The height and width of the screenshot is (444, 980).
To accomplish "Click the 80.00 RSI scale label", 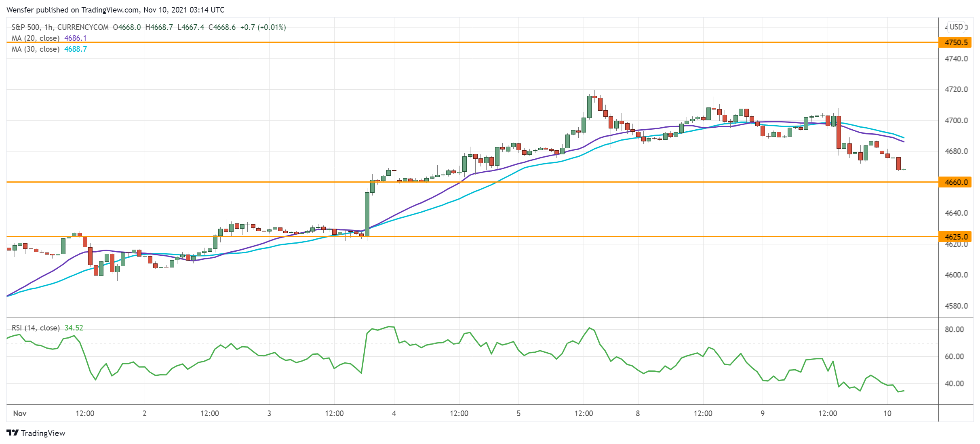I will [x=954, y=329].
